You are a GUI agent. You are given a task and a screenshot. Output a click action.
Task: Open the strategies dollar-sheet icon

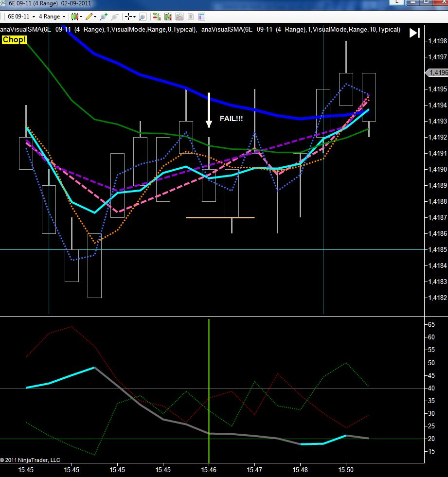coord(191,17)
